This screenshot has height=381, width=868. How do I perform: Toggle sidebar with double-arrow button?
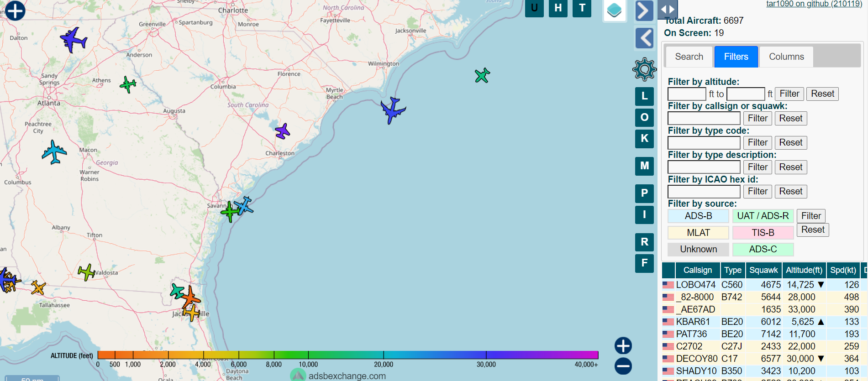(x=668, y=9)
